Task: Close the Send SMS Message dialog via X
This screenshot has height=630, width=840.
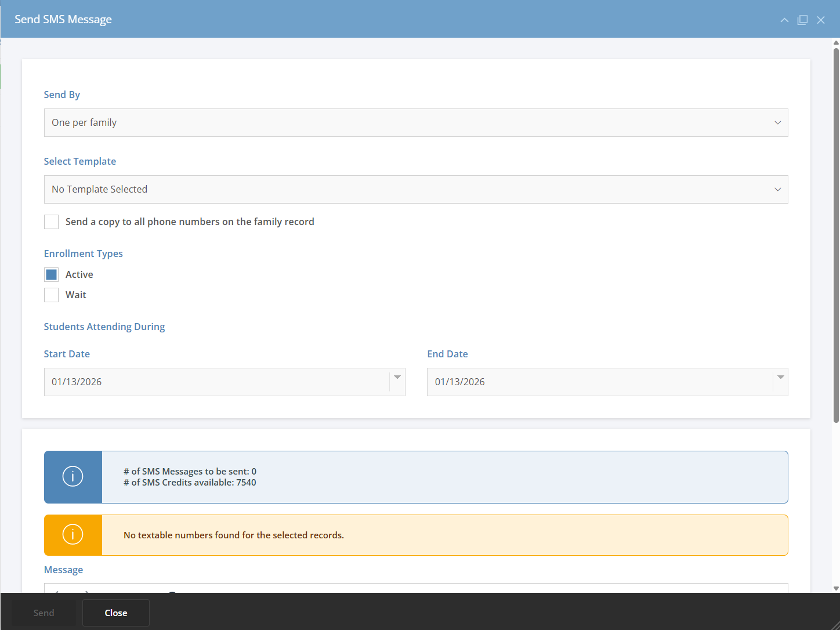Action: 821,20
